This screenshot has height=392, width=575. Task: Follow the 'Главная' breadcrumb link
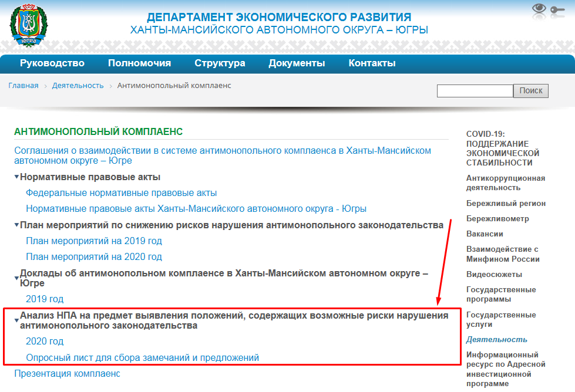click(23, 86)
